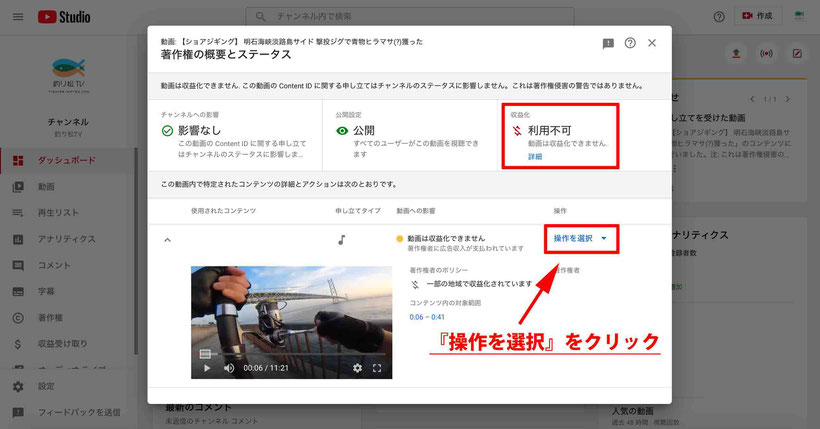Open 字幕 in sidebar
Image resolution: width=820 pixels, height=429 pixels.
pyautogui.click(x=67, y=291)
